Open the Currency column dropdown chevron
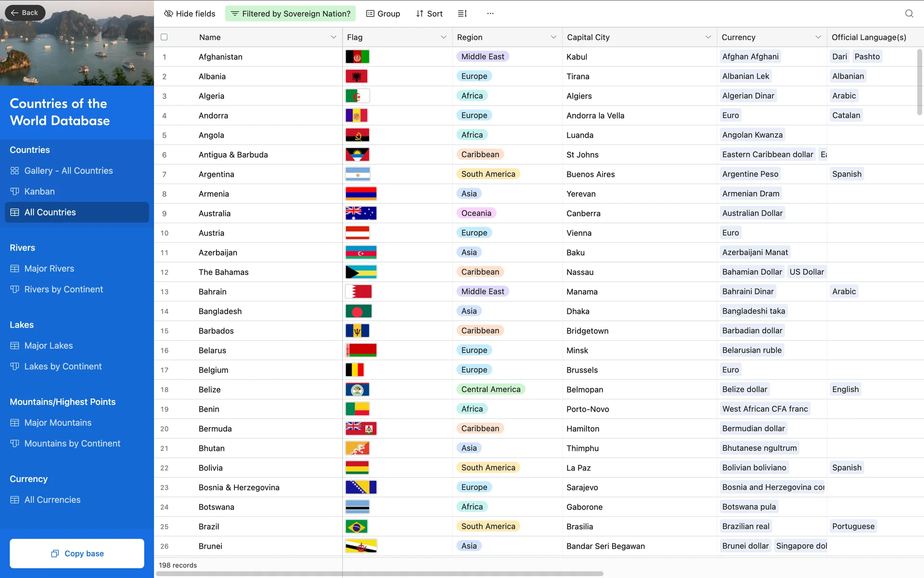This screenshot has height=578, width=924. click(818, 37)
